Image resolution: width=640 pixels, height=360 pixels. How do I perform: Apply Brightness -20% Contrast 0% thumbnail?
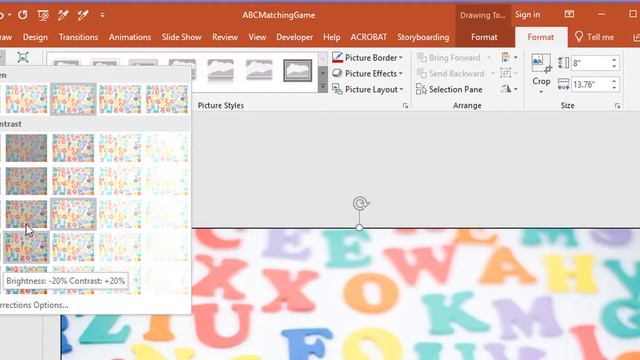click(x=26, y=214)
